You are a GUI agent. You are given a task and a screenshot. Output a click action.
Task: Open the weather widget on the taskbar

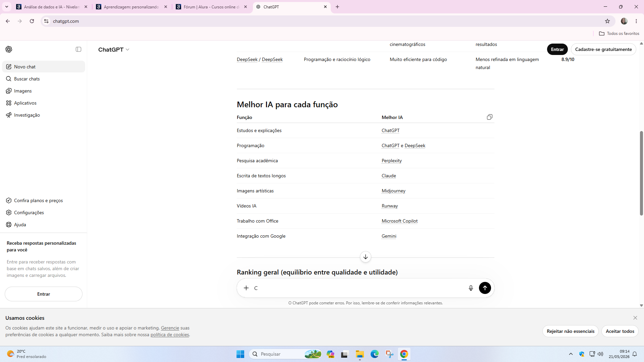[x=27, y=354]
